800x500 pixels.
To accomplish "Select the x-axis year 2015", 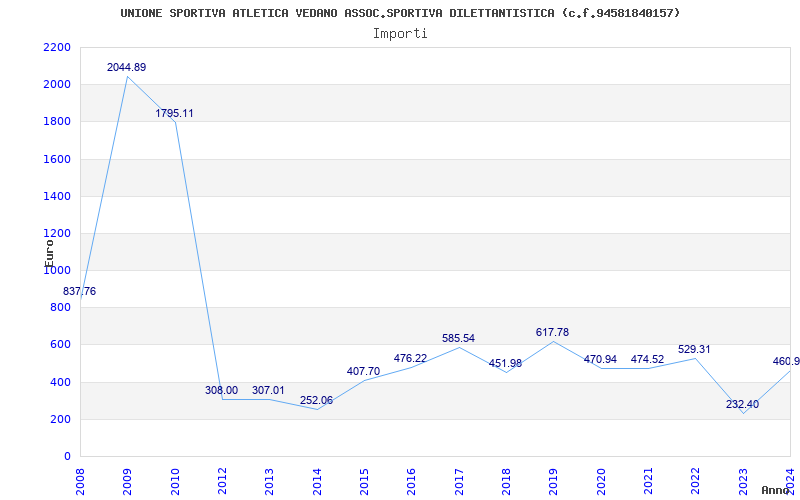I will coord(364,482).
